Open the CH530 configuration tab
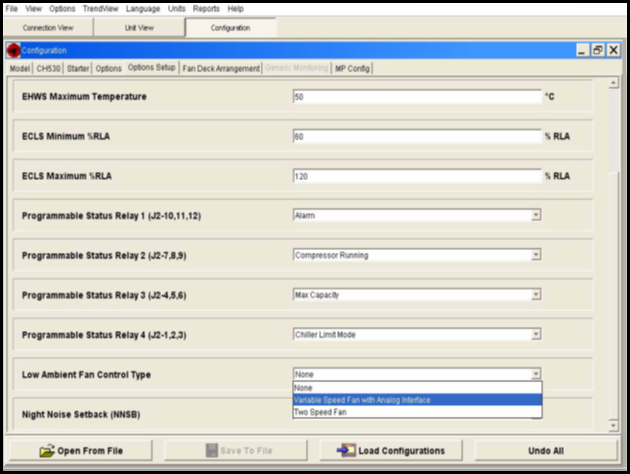This screenshot has height=474, width=630. 48,68
